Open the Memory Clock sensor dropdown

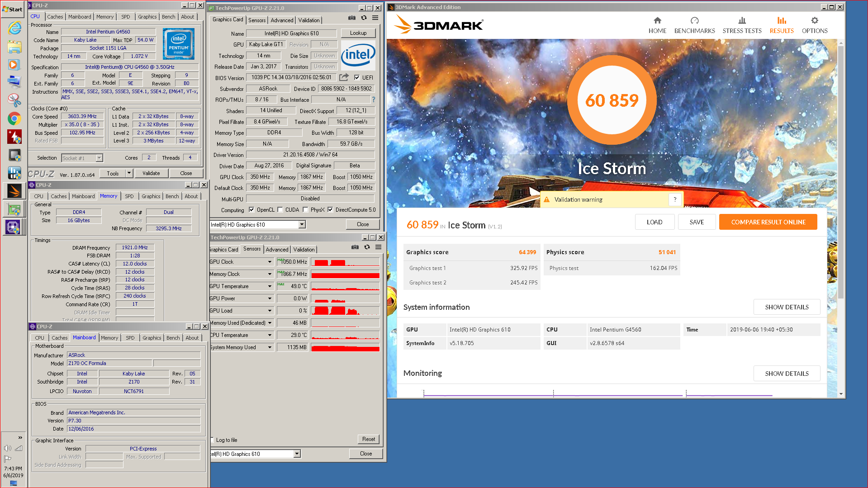(270, 274)
